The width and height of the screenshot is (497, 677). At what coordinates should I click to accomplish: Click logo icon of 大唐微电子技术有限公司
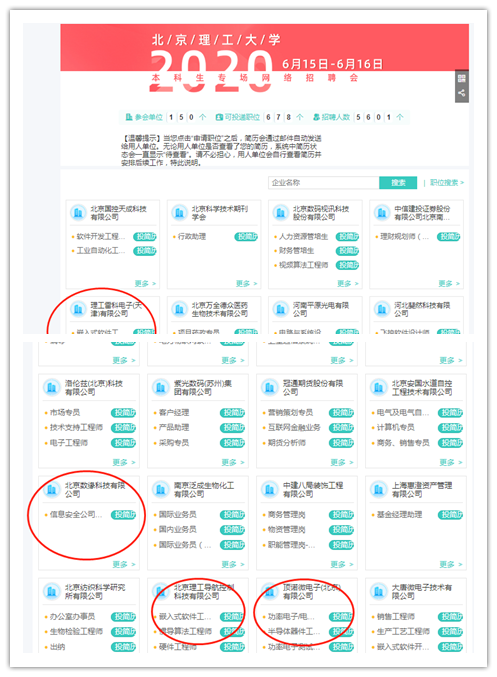point(379,591)
